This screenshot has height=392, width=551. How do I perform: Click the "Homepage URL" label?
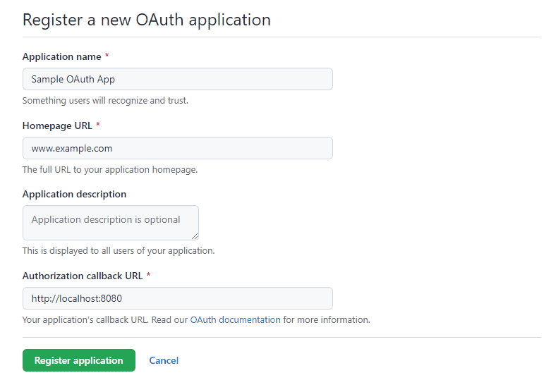pyautogui.click(x=57, y=125)
